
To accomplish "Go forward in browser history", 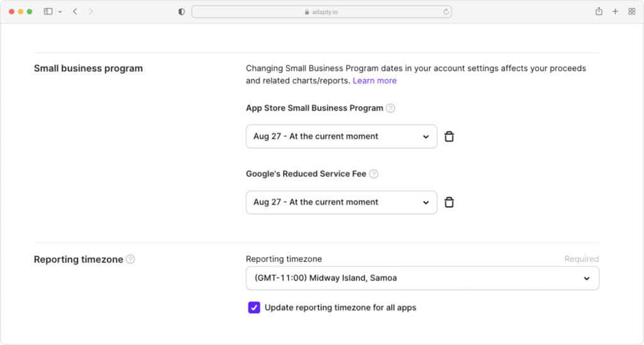I will tap(91, 11).
